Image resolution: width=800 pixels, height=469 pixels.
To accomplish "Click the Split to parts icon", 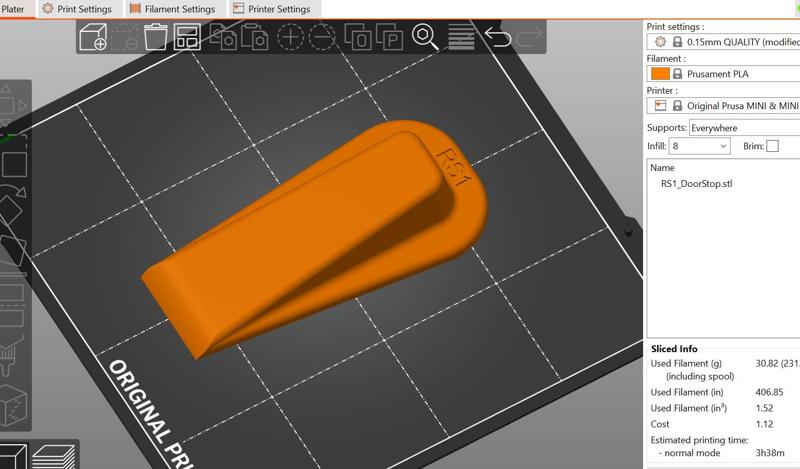I will [x=389, y=37].
